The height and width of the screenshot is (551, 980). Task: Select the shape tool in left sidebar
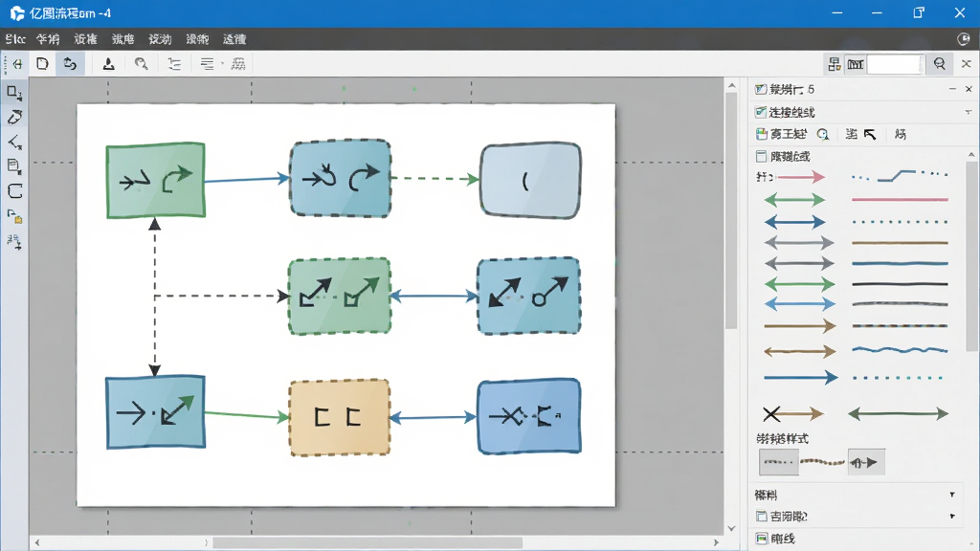(13, 93)
